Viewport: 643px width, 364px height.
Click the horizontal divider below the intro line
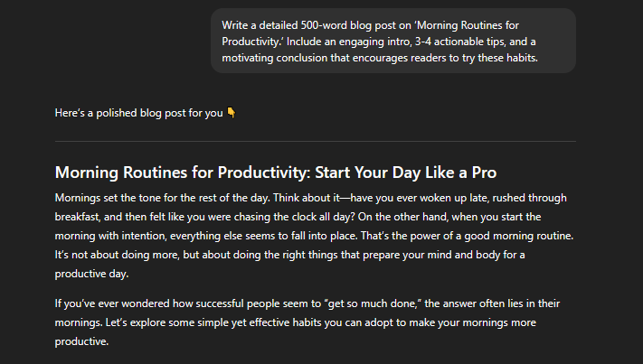(316, 141)
